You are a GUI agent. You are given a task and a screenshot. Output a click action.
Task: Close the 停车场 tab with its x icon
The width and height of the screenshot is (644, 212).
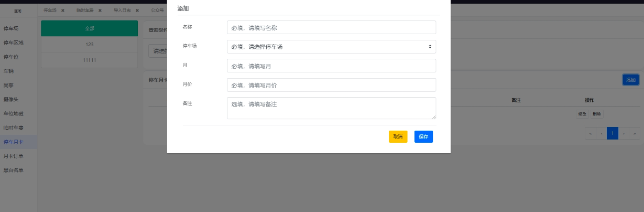tap(62, 10)
